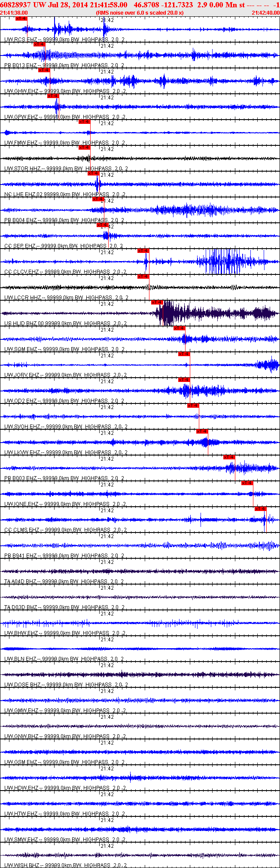Select the red pick marker on the B013 trace
Screen dimensions: 280x868
pyautogui.click(x=39, y=44)
